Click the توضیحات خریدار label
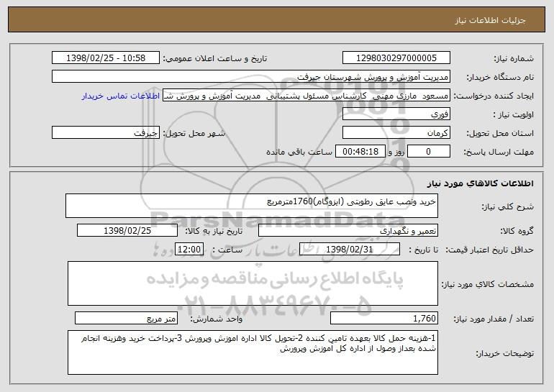 pos(504,353)
